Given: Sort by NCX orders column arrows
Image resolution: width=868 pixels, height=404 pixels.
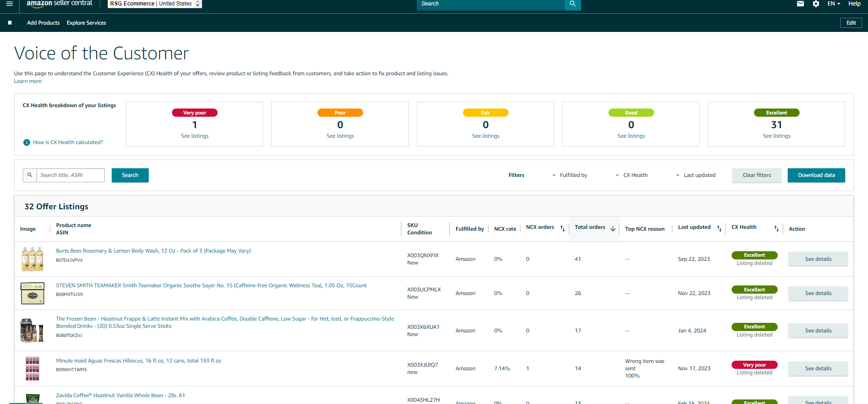Looking at the screenshot, I should tap(562, 228).
